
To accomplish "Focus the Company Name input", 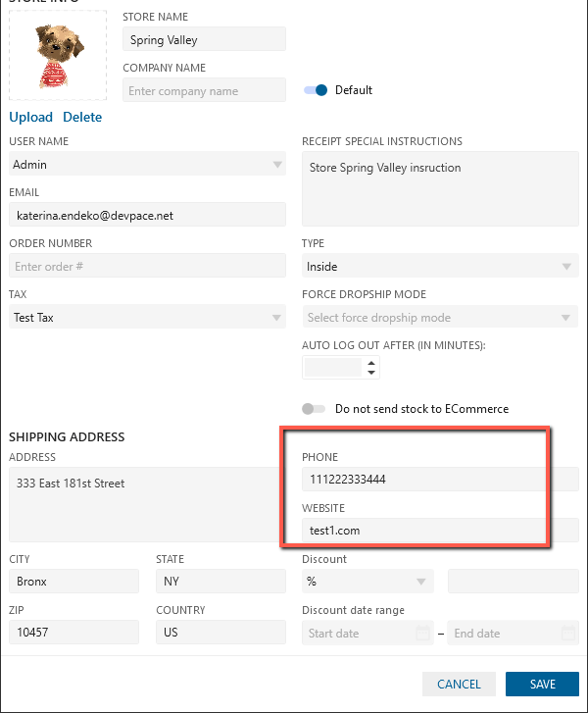I will coord(205,91).
